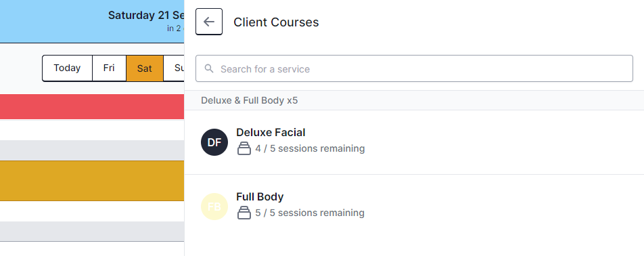The width and height of the screenshot is (644, 256).
Task: Select the FB avatar circle
Action: (x=214, y=207)
